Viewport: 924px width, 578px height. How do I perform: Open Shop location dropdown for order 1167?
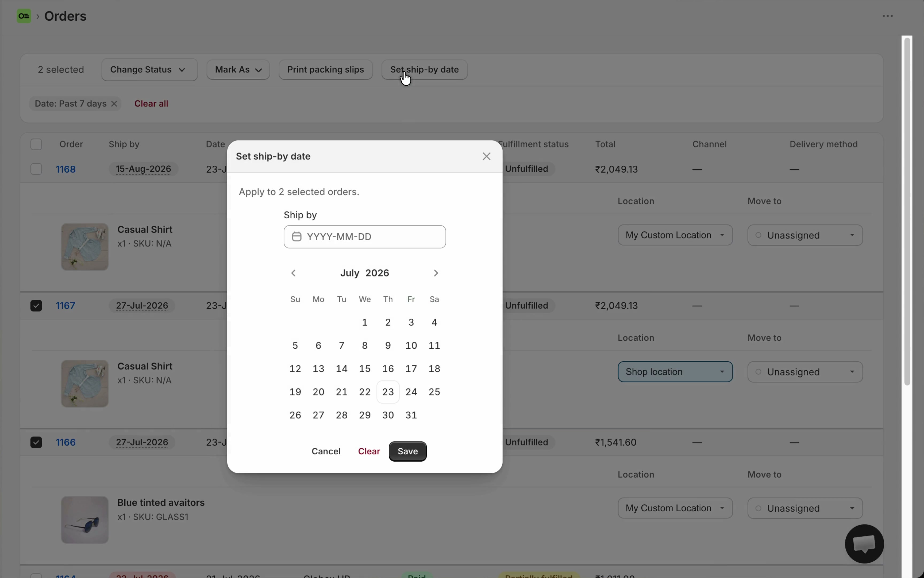pyautogui.click(x=675, y=372)
